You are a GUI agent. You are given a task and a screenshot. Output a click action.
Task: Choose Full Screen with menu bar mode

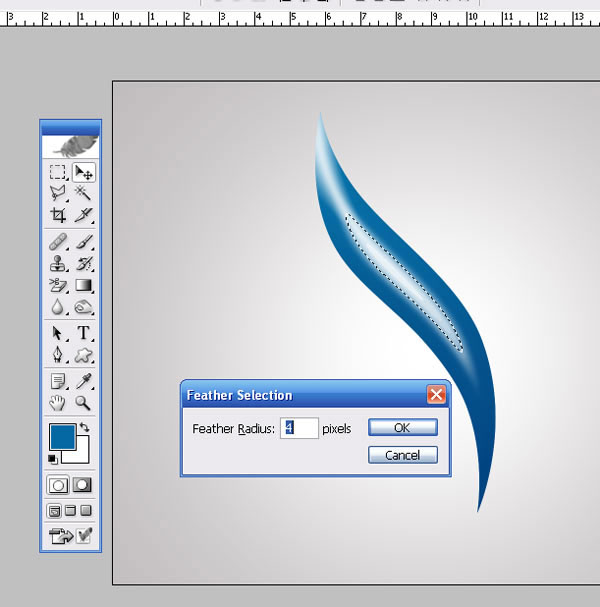(70, 511)
